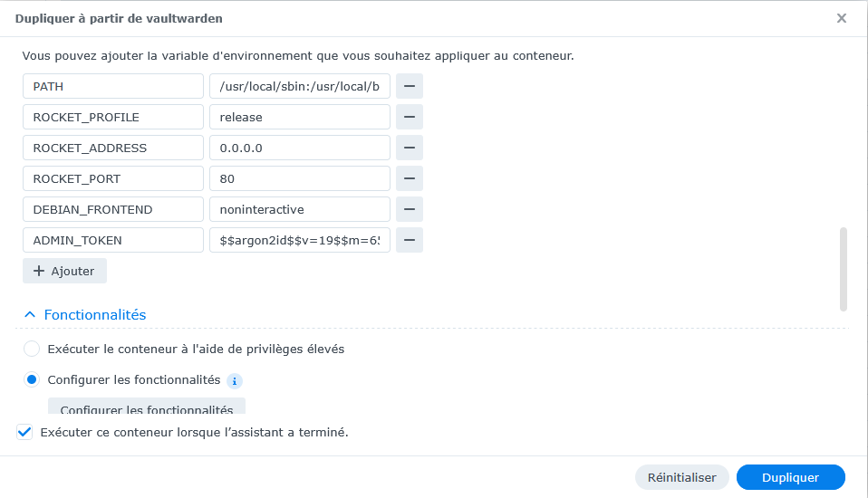
Task: Uncheck Exécuter ce conteneur lorsque l'assistant a terminé
Action: 24,432
